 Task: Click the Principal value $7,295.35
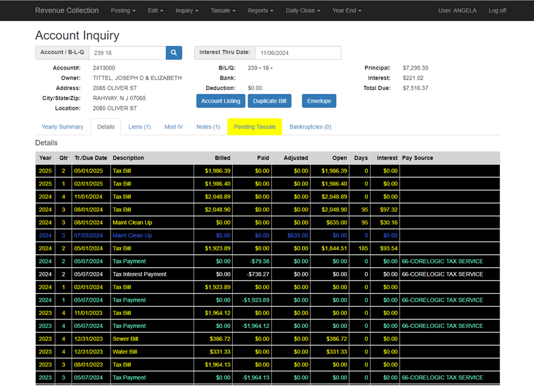tap(415, 68)
